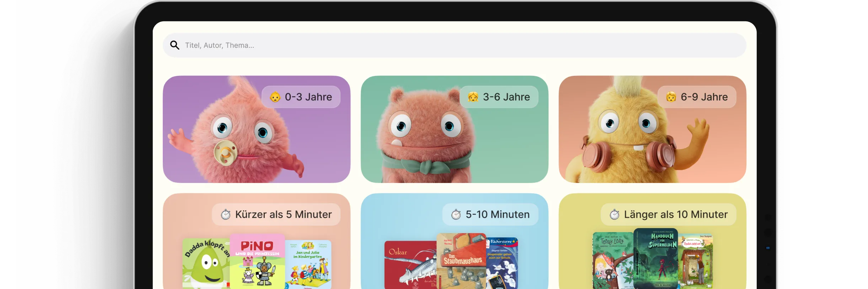Open the Jan und Julia im Kindergarten cover
Image resolution: width=868 pixels, height=289 pixels.
tap(308, 264)
